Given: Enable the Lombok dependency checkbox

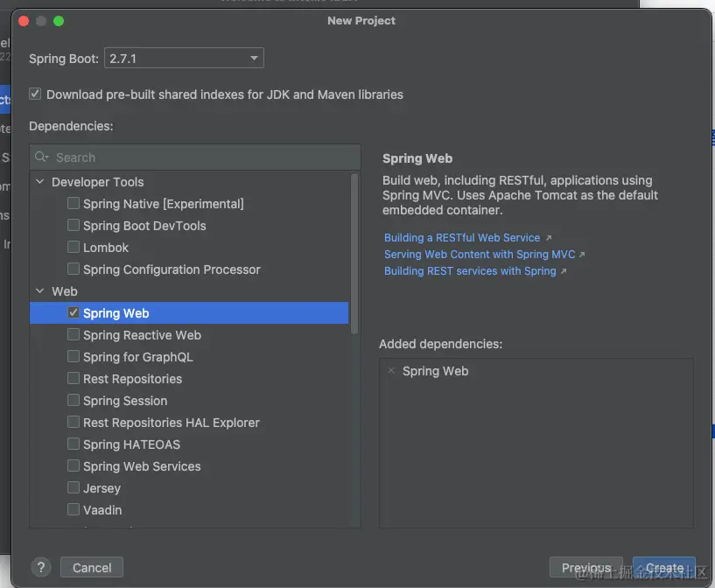Looking at the screenshot, I should coord(74,248).
